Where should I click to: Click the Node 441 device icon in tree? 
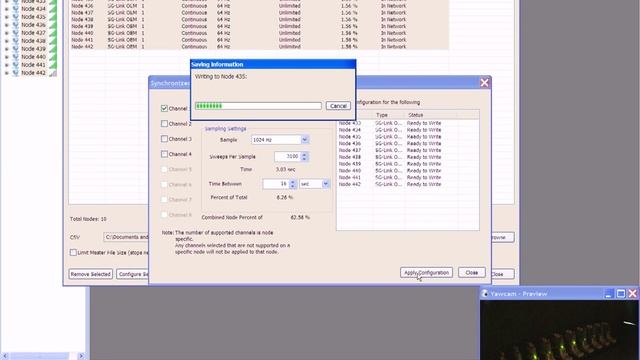coord(16,65)
